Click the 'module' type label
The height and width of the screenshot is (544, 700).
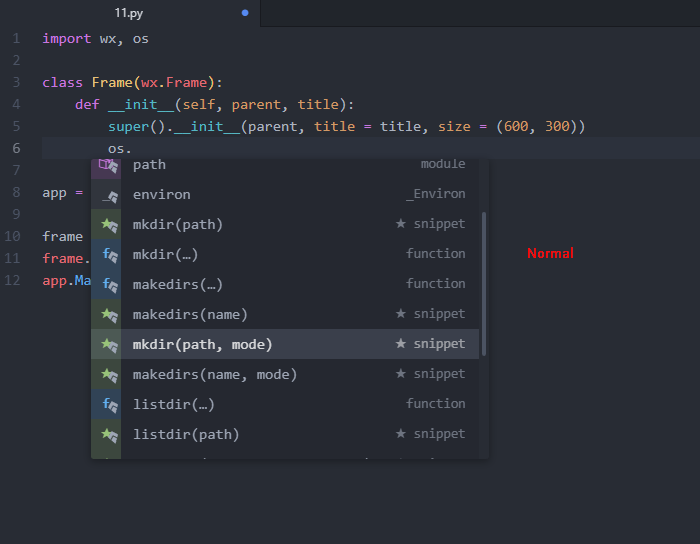point(443,164)
